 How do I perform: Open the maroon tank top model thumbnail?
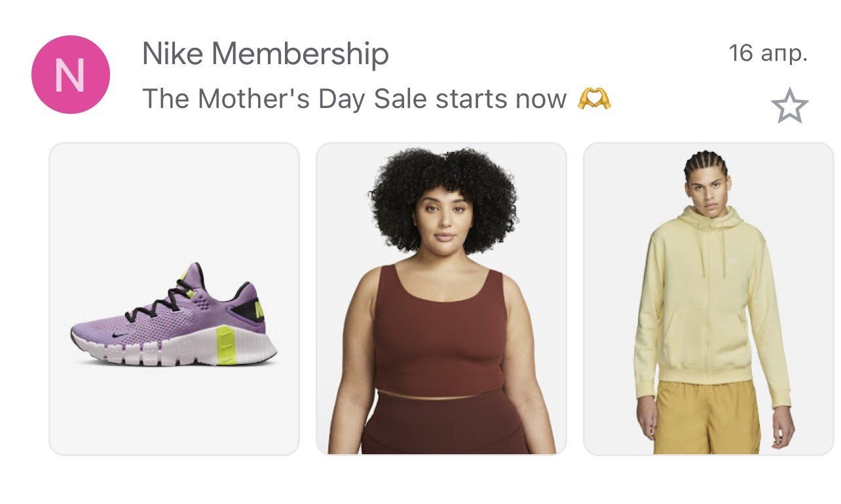[x=441, y=298]
